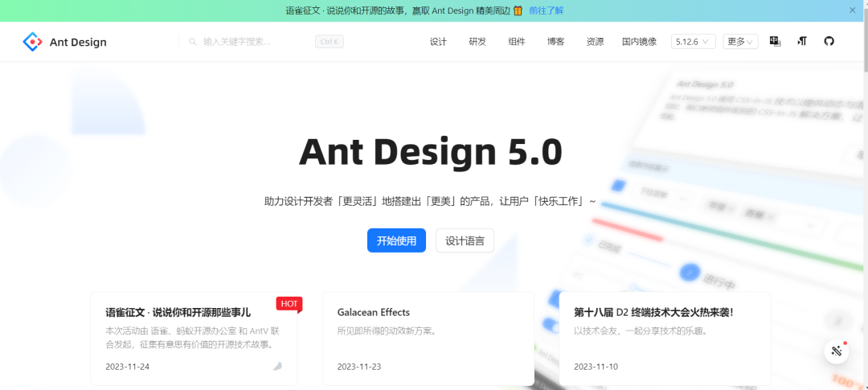
Task: Open the 国内镜像 nav link
Action: (x=640, y=42)
